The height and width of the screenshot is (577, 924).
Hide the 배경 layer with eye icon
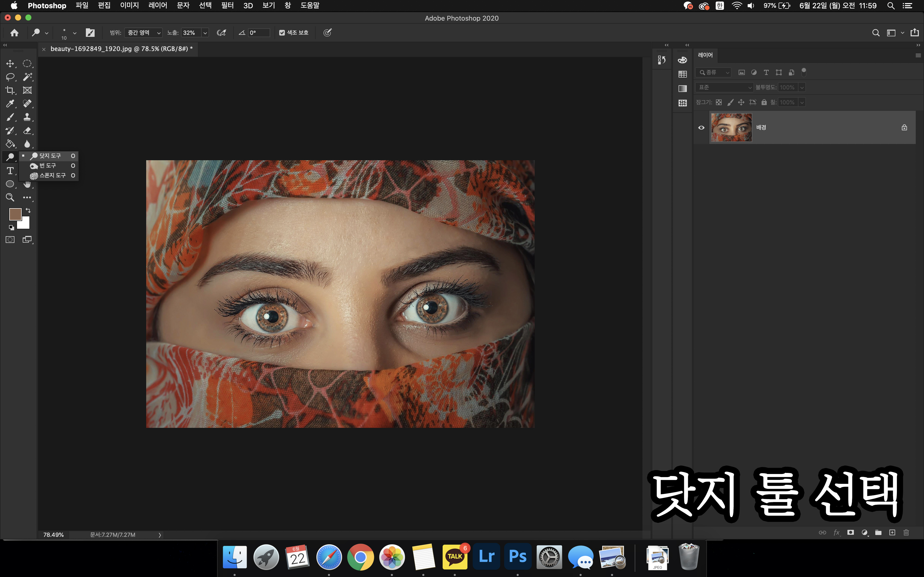702,128
